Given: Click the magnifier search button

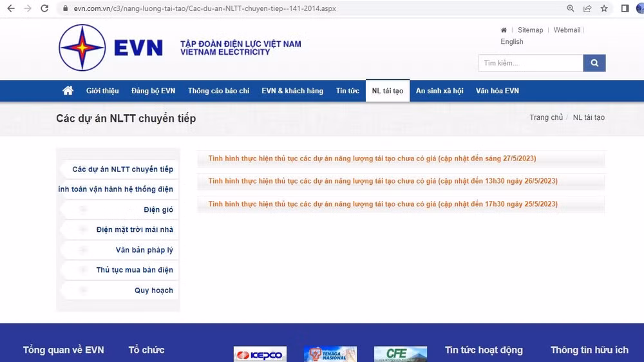Looking at the screenshot, I should pyautogui.click(x=594, y=63).
